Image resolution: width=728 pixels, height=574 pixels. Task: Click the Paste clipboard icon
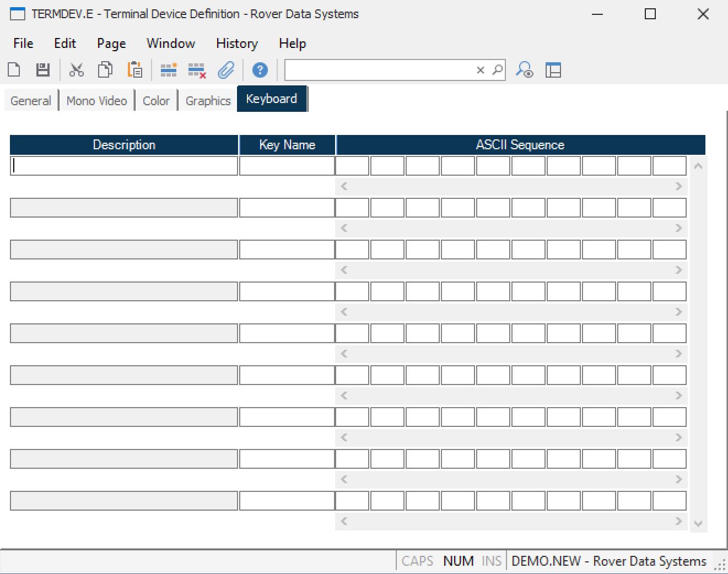tap(134, 70)
